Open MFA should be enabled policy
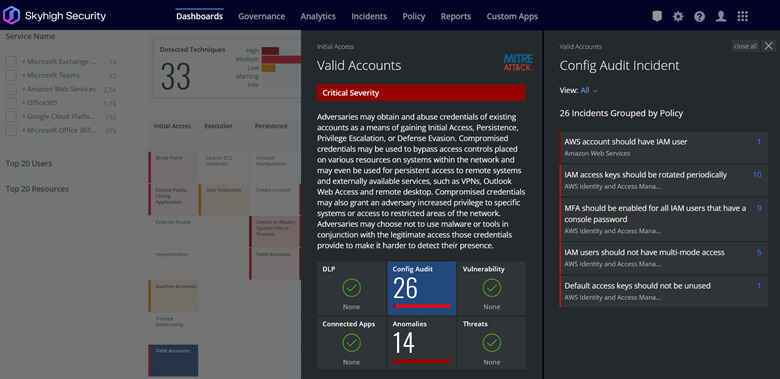The height and width of the screenshot is (379, 780). pos(664,219)
